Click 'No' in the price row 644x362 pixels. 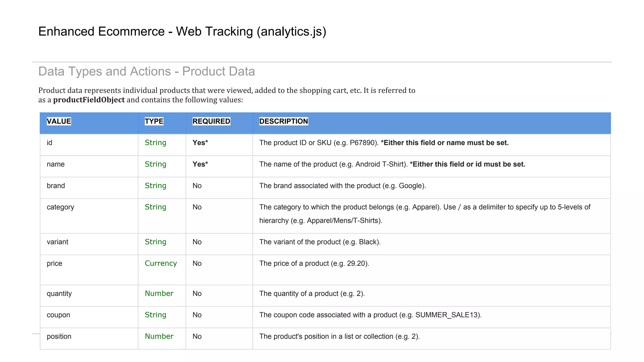197,263
